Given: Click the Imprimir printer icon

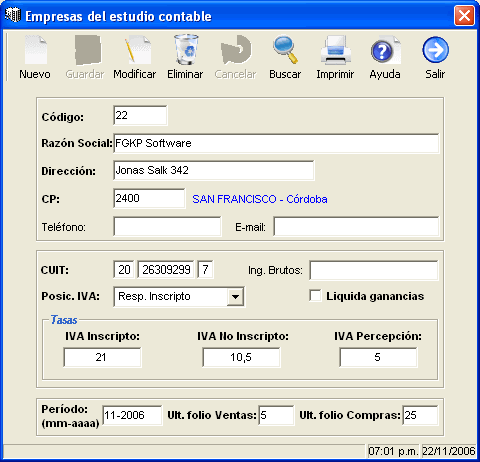Looking at the screenshot, I should [x=336, y=50].
